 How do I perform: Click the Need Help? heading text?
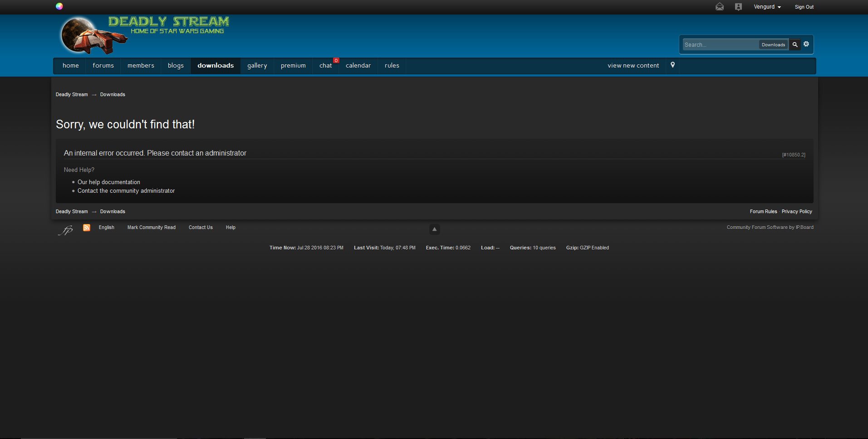[x=79, y=170]
